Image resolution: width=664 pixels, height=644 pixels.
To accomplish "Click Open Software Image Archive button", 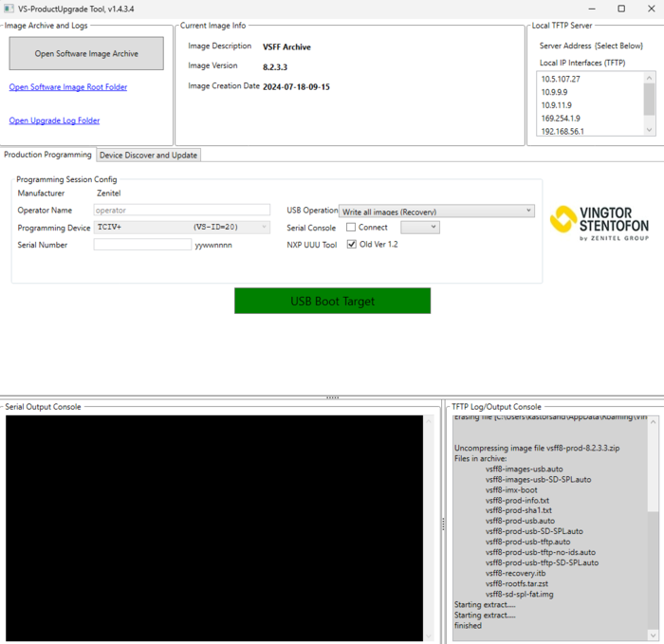I will tap(86, 54).
